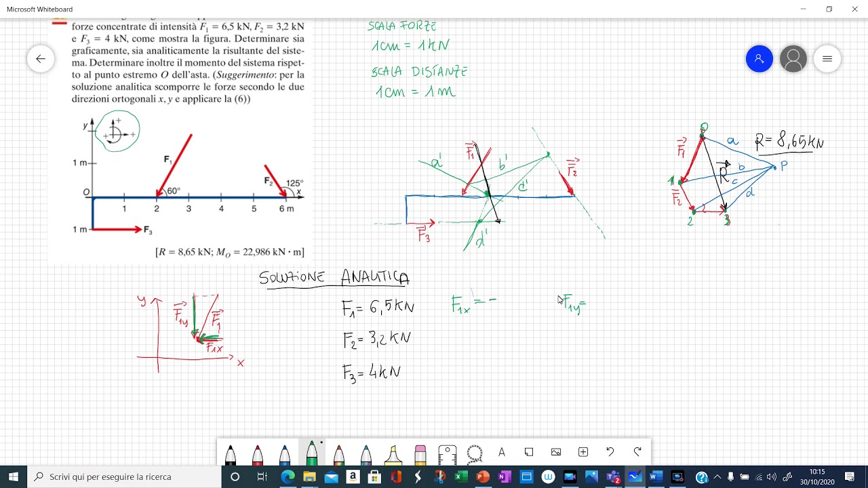Switch to Excel on the taskbar
Viewport: 868px width, 488px height.
coord(461,477)
